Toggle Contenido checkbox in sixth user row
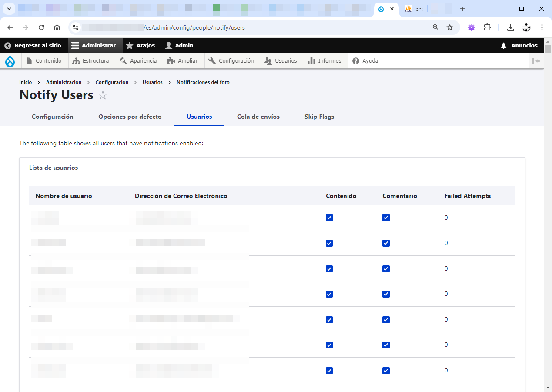 point(329,345)
